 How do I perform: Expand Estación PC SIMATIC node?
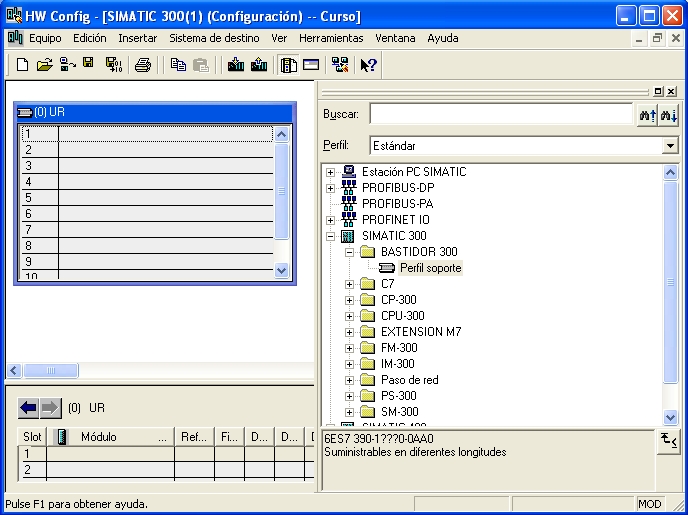[330, 172]
